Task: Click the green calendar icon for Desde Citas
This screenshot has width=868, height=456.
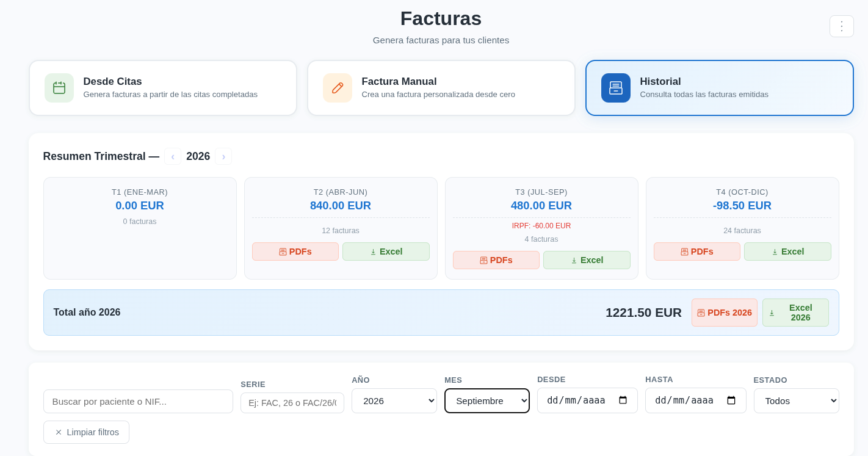Action: 59,88
